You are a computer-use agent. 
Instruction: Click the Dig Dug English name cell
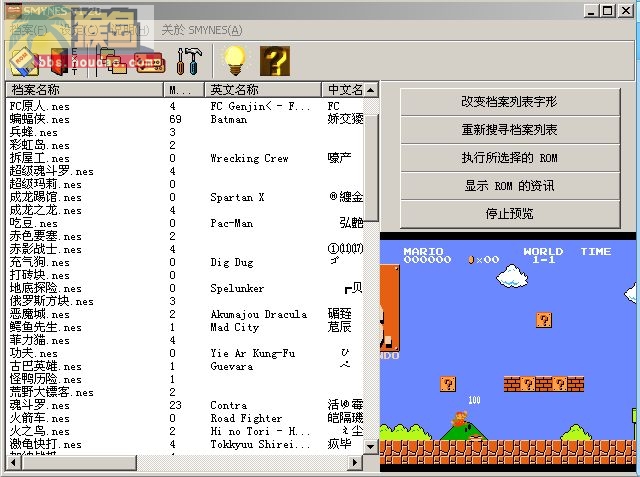pos(232,262)
